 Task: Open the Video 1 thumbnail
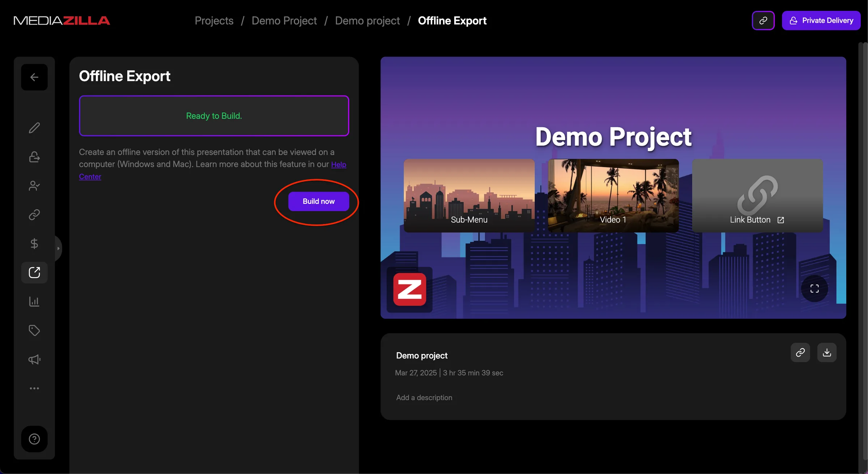(x=613, y=196)
